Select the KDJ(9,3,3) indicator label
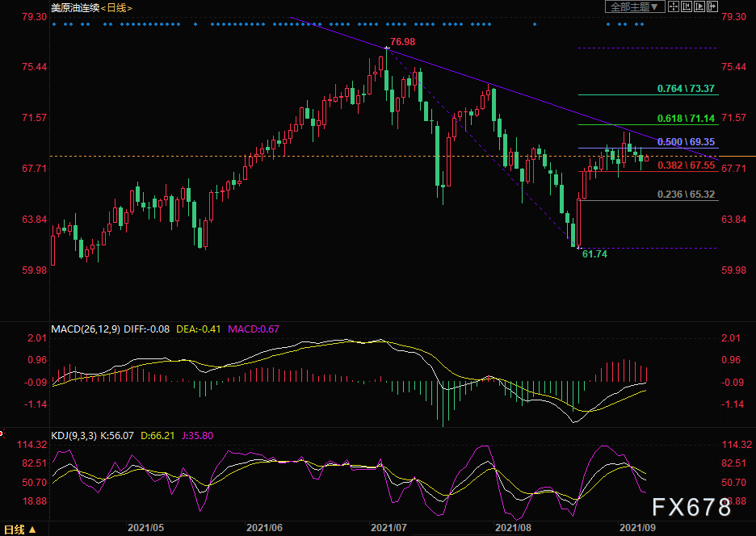 [x=74, y=436]
